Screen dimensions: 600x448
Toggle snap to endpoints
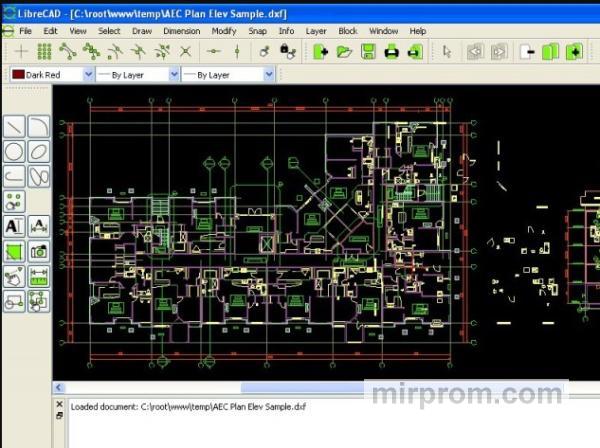[69, 51]
